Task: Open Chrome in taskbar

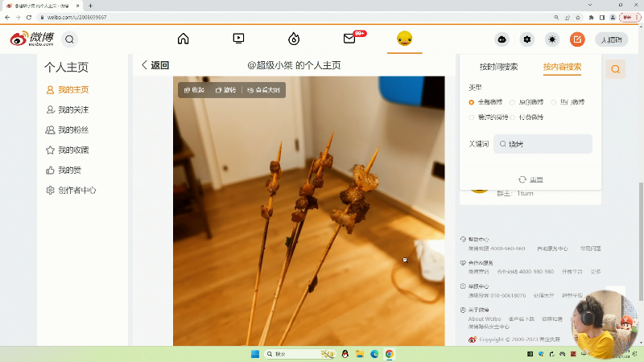Action: tap(389, 354)
